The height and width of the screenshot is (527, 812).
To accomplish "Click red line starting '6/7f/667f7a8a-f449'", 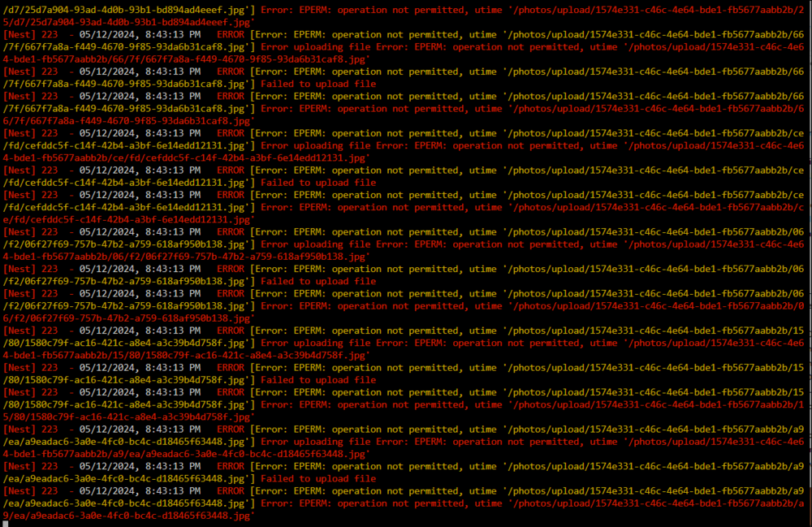I will (x=128, y=121).
